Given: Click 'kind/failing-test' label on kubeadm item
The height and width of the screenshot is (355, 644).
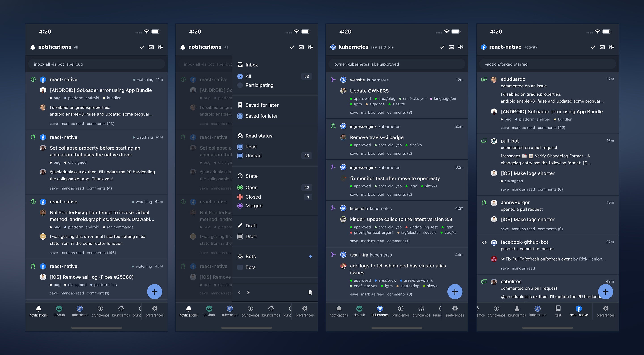Looking at the screenshot, I should (422, 227).
